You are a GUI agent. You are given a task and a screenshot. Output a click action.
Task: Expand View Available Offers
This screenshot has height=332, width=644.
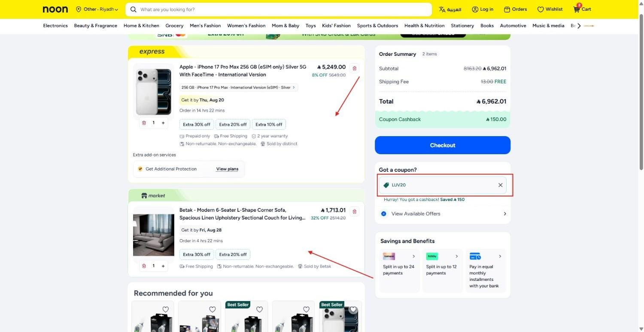click(443, 213)
